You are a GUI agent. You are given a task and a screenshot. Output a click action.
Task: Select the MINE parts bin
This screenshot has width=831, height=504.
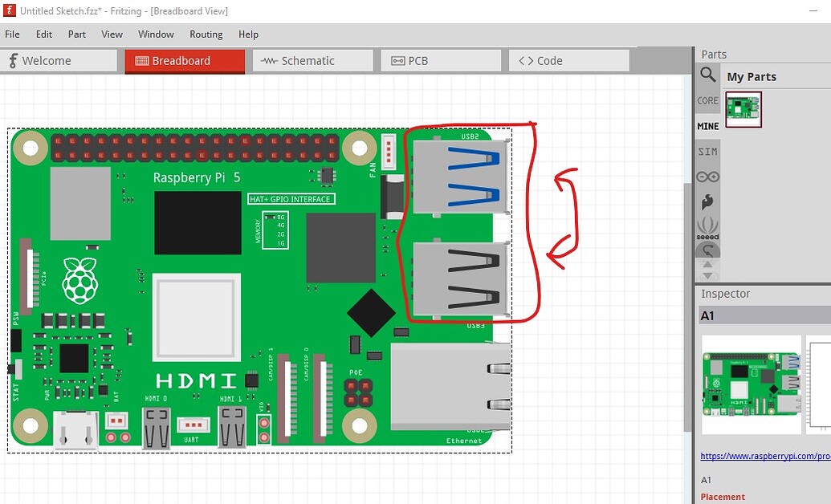(x=707, y=126)
